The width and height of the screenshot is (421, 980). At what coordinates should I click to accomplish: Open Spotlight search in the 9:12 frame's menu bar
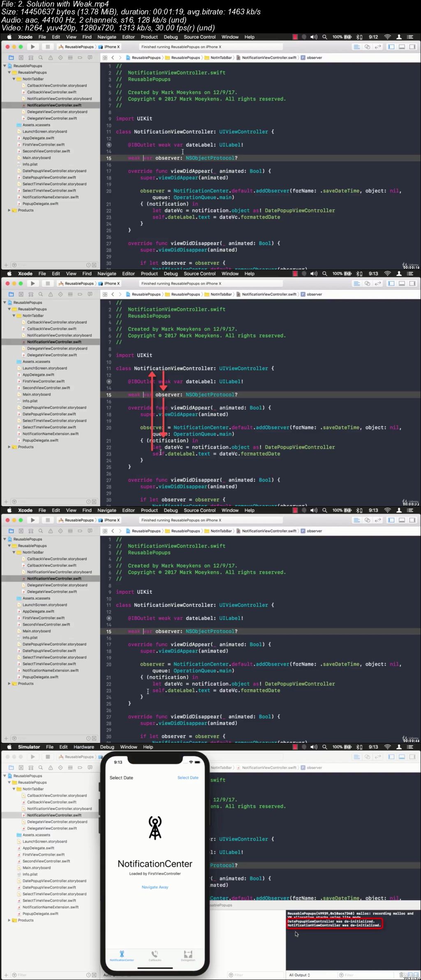325,37
